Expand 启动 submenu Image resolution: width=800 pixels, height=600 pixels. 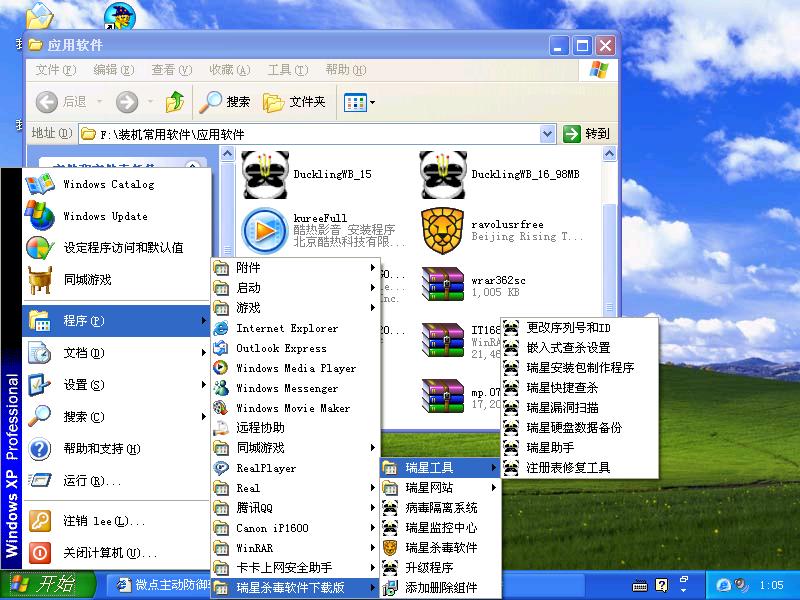pos(295,288)
